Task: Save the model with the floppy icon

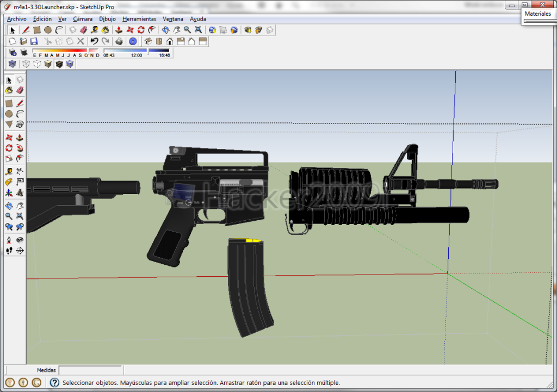Action: pos(34,41)
